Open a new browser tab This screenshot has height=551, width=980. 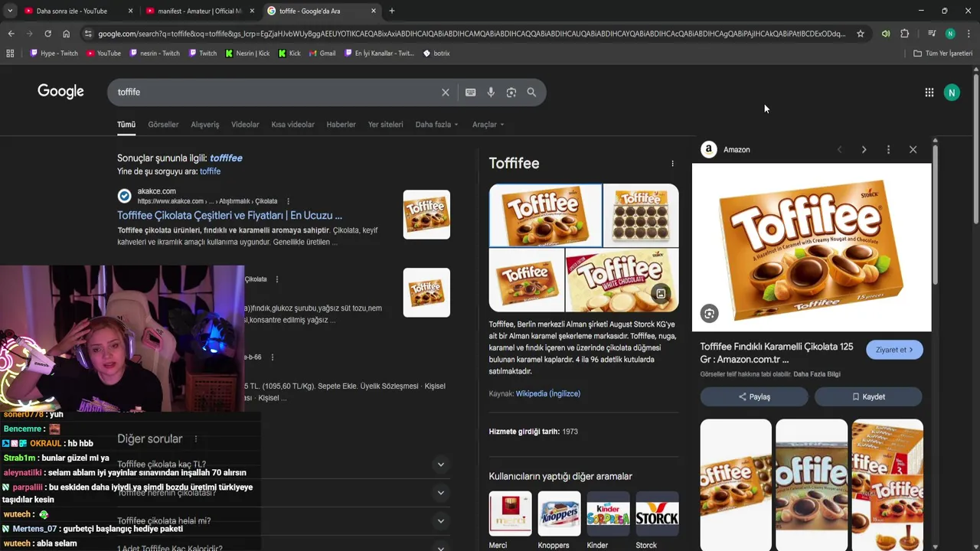click(391, 11)
